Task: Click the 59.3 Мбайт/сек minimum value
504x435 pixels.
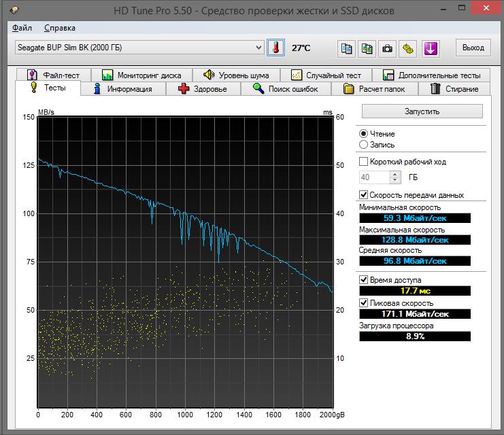Action: pos(415,217)
